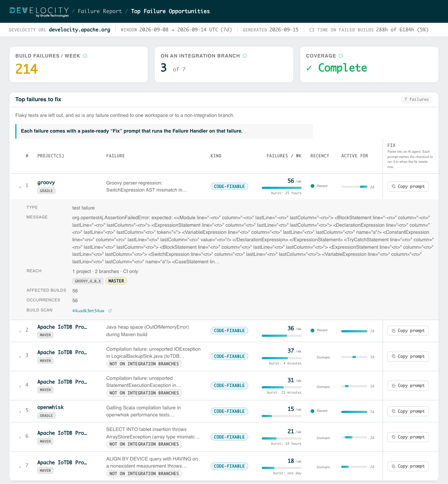Image resolution: width=448 pixels, height=484 pixels.
Task: Click Top Failure Opportunities breadcrumb
Action: click(170, 11)
